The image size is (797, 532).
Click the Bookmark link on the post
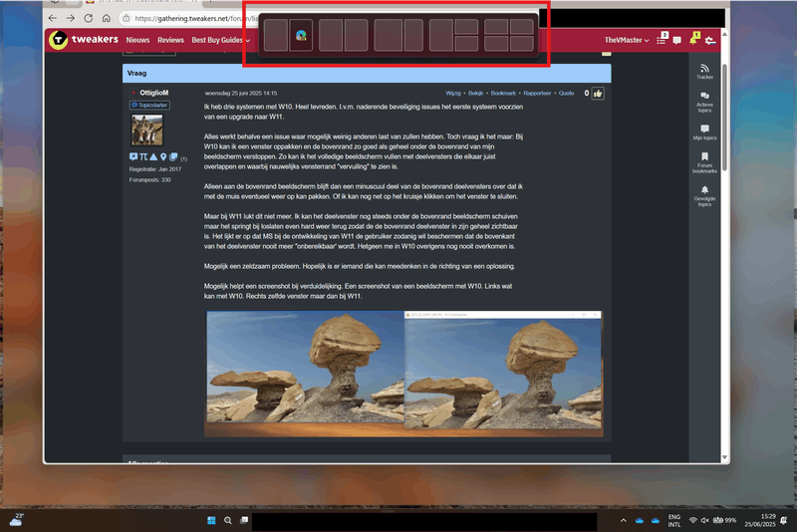[x=503, y=93]
